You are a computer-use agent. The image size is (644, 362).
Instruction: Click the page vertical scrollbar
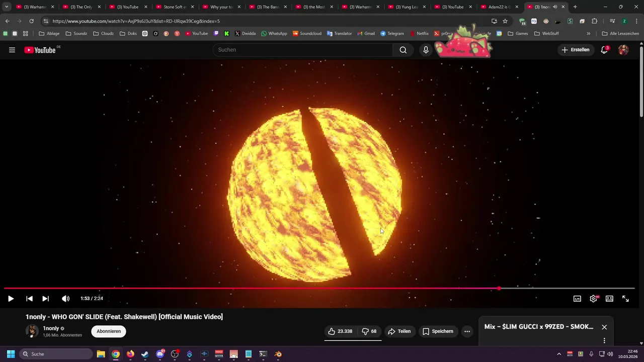point(641,83)
